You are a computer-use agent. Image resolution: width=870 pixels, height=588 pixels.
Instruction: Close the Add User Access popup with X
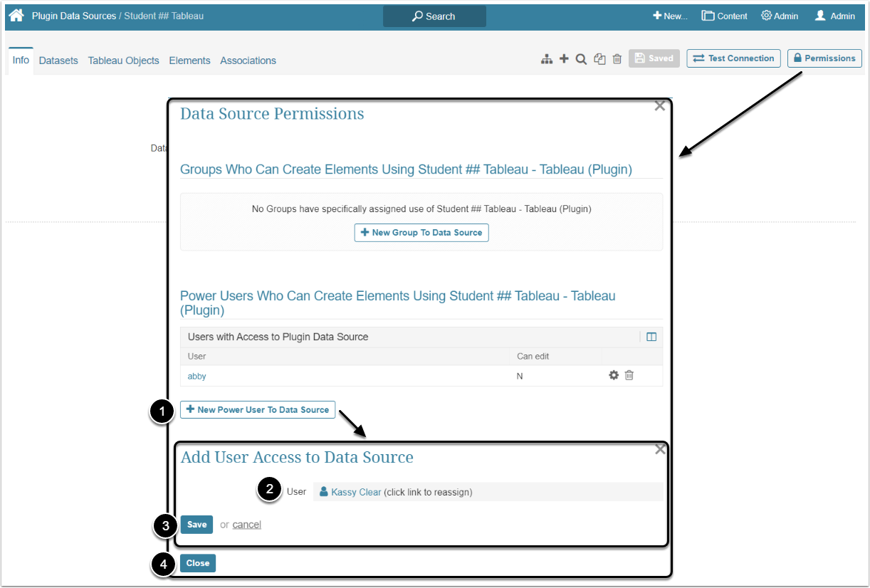[660, 449]
